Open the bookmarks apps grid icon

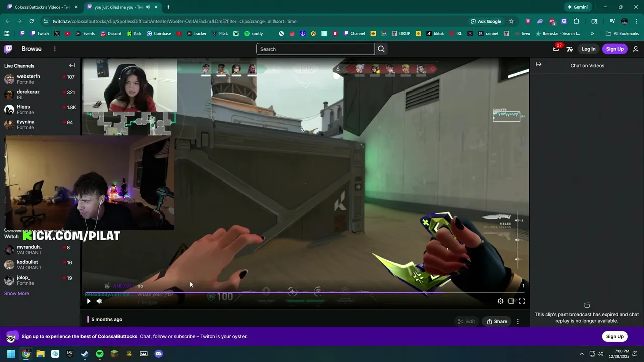[7, 34]
